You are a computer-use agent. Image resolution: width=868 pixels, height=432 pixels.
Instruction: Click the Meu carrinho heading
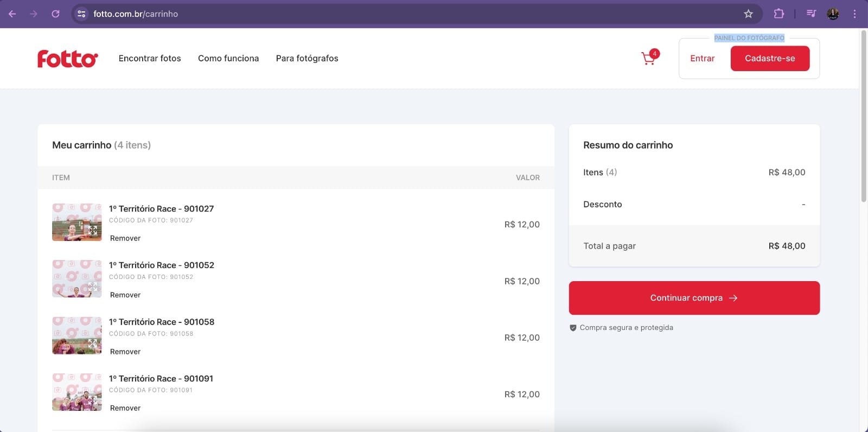[x=81, y=145]
